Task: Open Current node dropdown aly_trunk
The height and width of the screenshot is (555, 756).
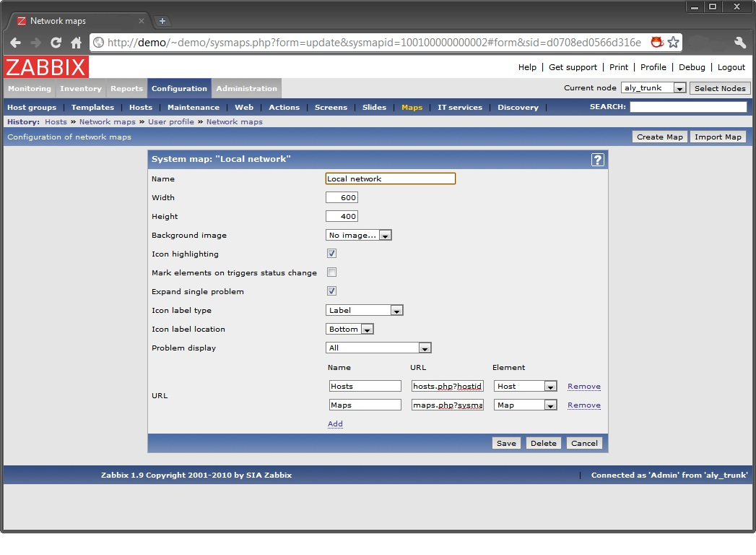Action: [653, 88]
